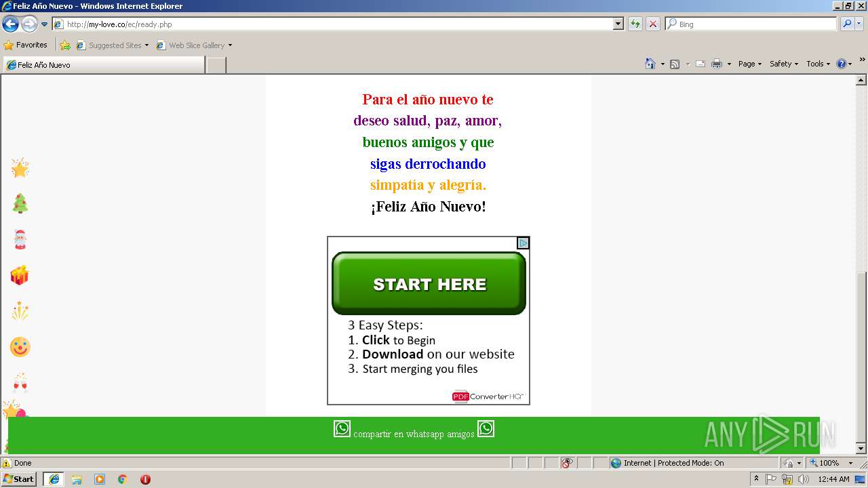Screen dimensions: 868x488
Task: Click the left WhatsApp icon in banner
Action: tap(342, 428)
